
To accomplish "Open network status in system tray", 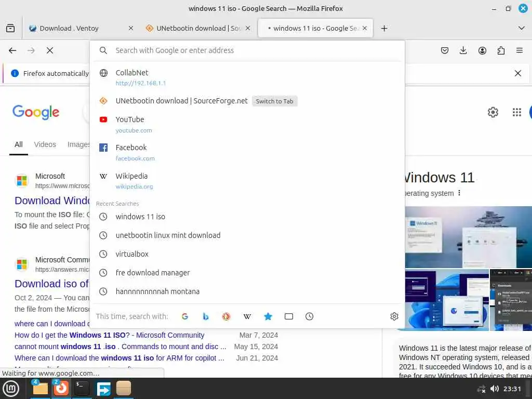I will coord(481,389).
